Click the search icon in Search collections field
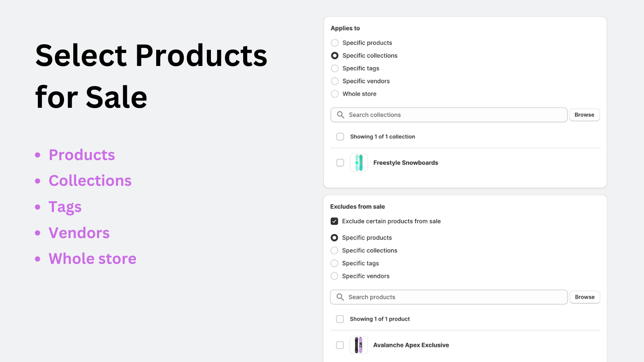 click(341, 115)
